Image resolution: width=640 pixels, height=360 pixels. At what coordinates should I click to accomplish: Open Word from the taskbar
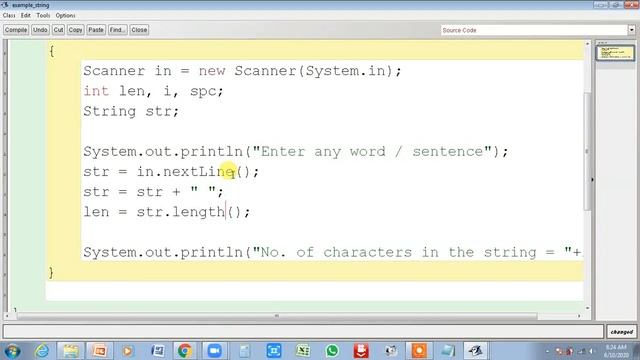(x=158, y=351)
